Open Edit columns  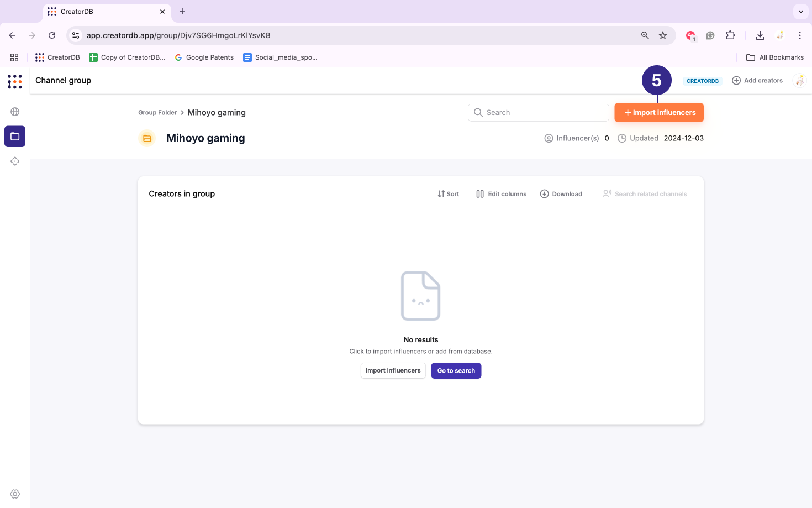[x=501, y=194]
